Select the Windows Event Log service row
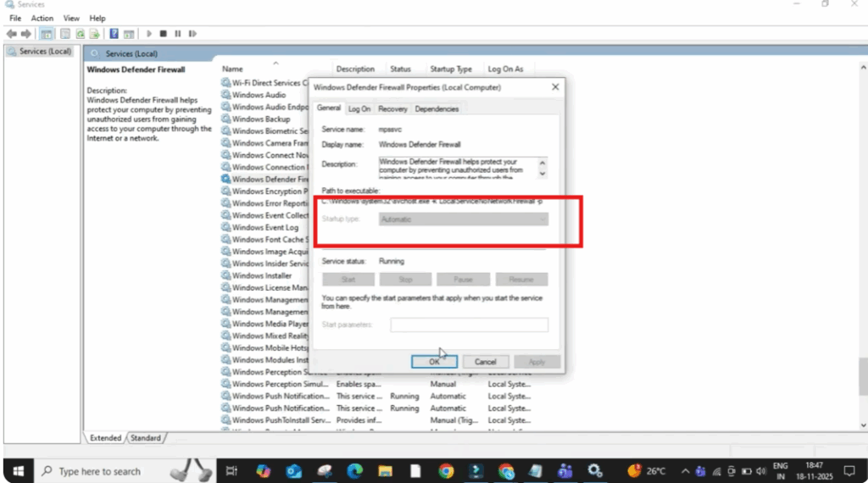 point(265,227)
